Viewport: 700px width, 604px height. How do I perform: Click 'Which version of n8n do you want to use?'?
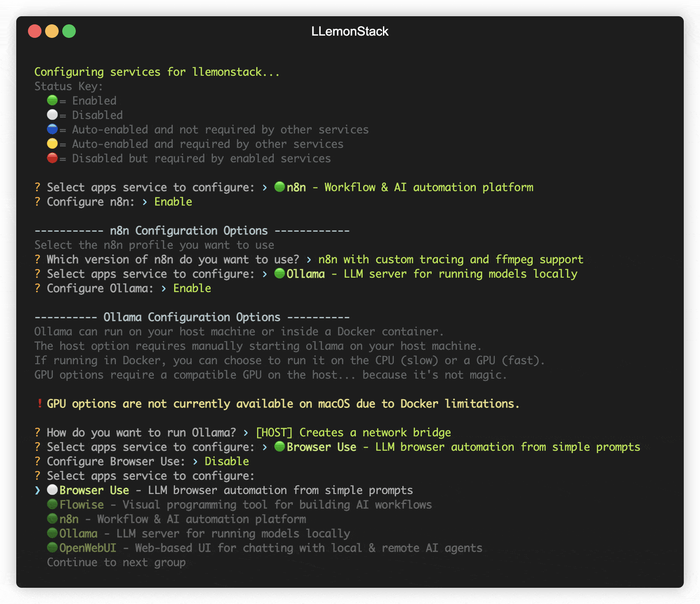(173, 259)
